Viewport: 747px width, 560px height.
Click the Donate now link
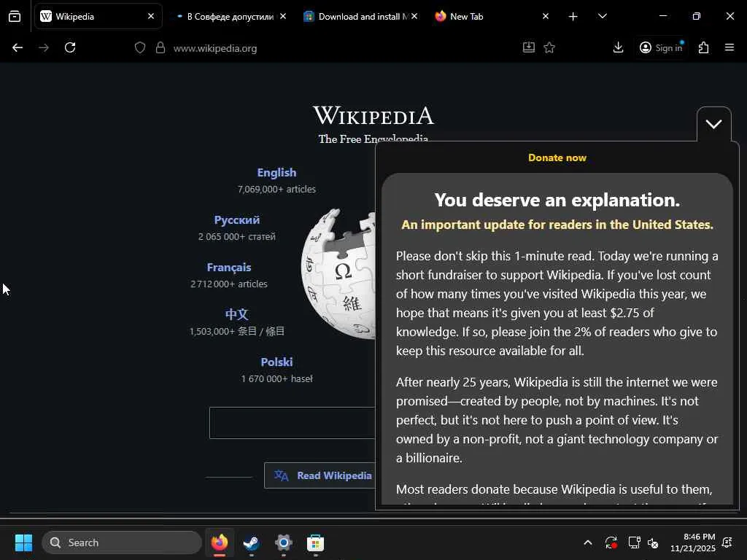(x=557, y=157)
